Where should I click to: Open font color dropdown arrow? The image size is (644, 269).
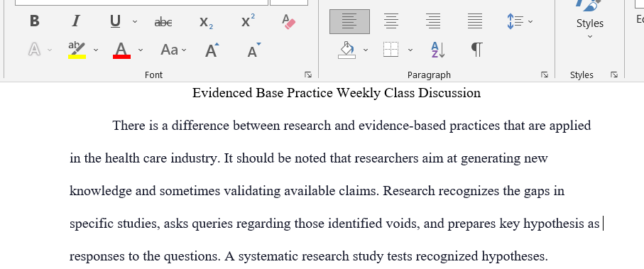[141, 50]
